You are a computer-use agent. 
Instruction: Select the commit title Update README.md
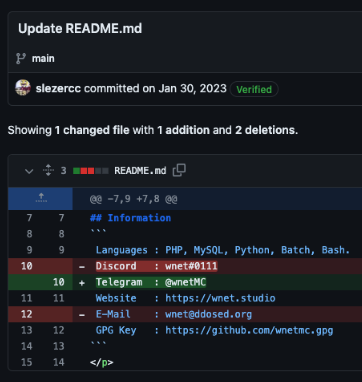(80, 28)
